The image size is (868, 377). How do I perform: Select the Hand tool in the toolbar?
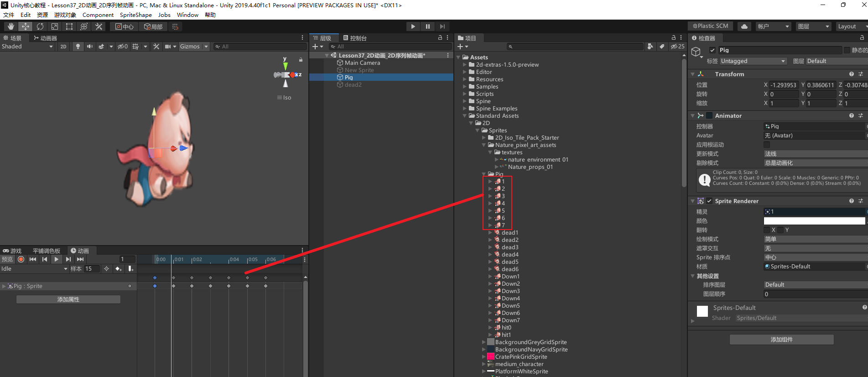point(11,26)
